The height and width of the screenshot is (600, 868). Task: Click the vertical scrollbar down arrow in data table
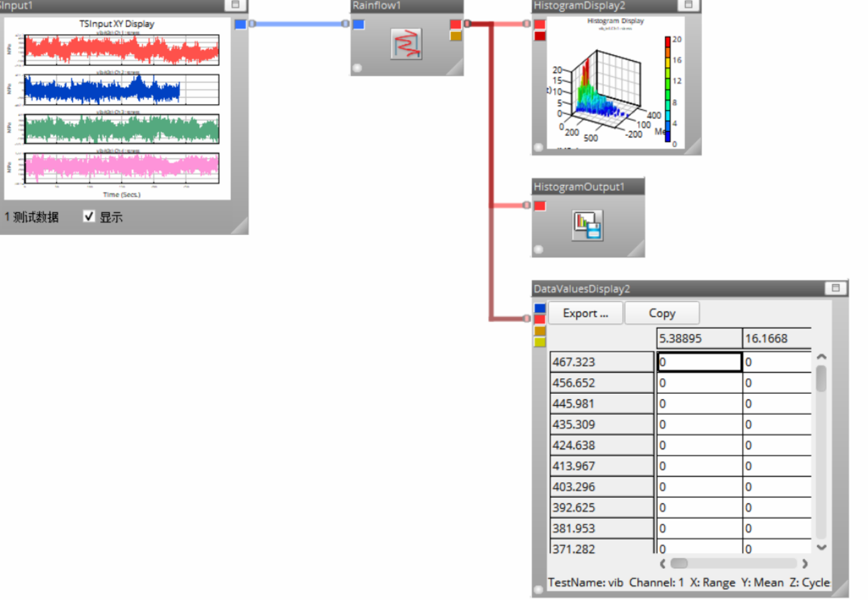[x=821, y=547]
